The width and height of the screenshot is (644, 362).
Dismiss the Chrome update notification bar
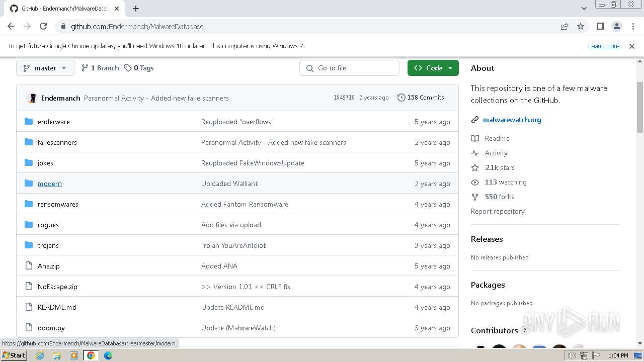[632, 46]
